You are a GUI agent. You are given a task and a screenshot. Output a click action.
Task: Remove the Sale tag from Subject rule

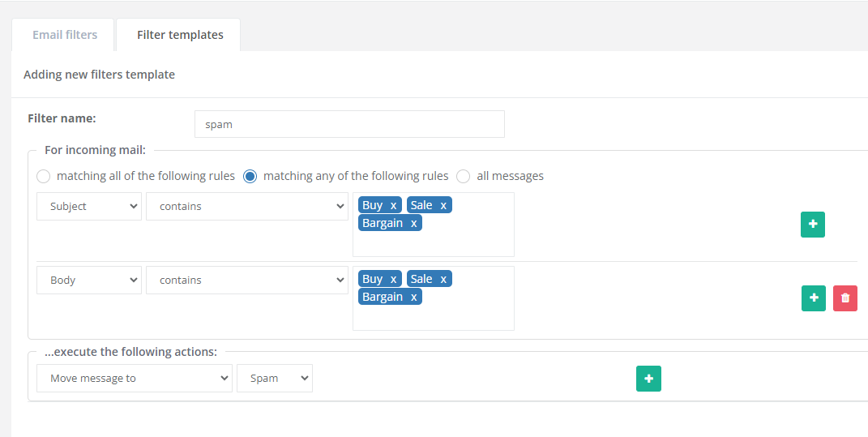(443, 206)
